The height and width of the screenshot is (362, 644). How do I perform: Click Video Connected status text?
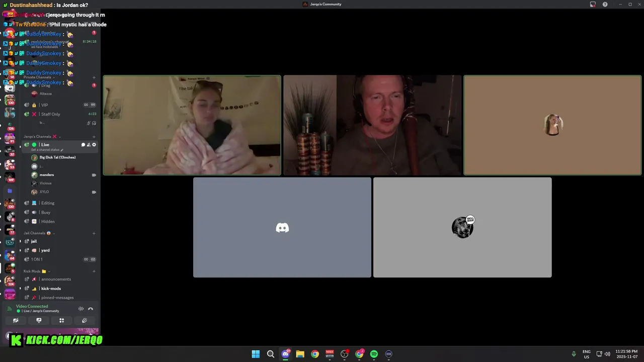32,306
